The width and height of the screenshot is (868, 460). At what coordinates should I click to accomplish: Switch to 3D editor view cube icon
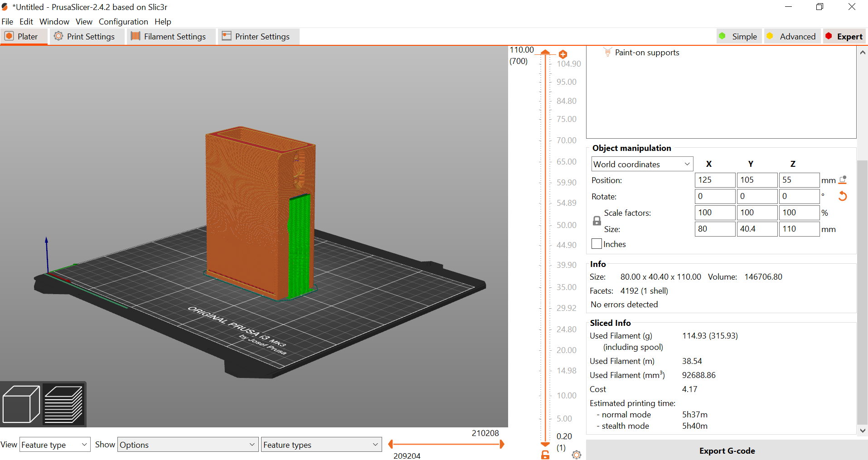[21, 404]
